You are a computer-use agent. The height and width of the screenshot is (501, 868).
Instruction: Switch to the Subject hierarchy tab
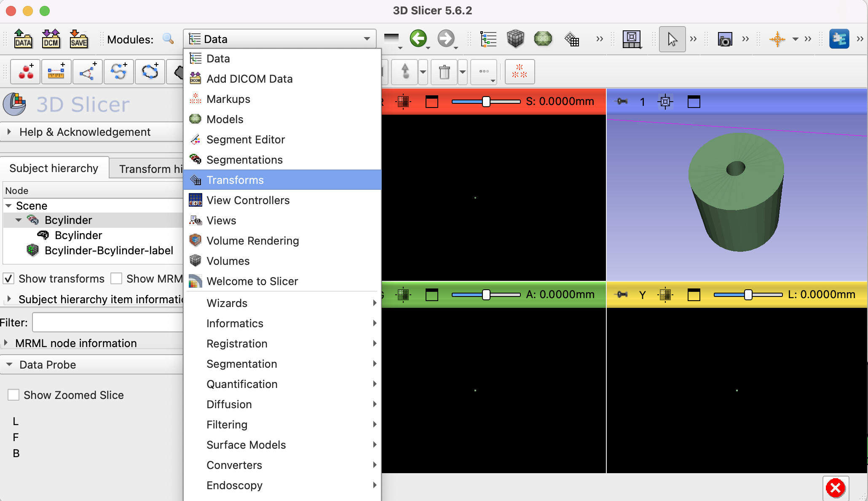click(54, 168)
